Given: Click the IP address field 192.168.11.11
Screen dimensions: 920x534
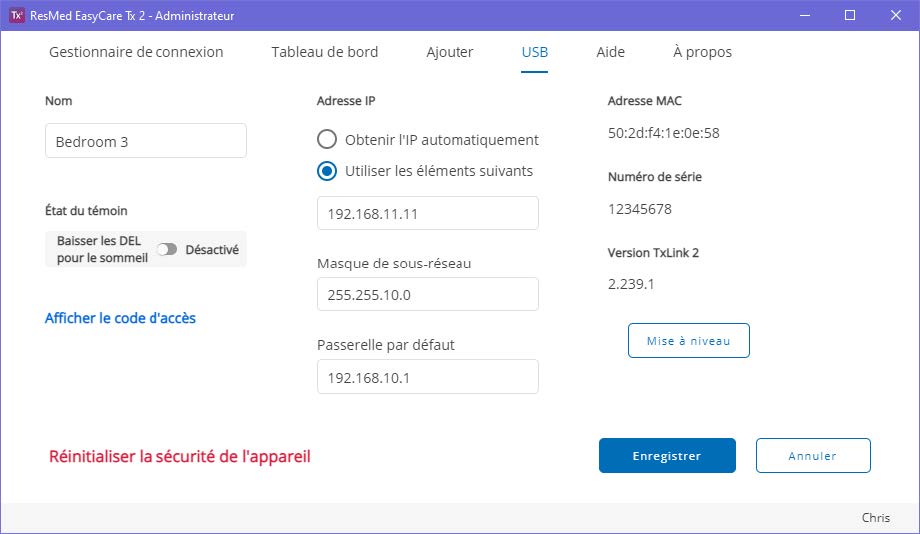Looking at the screenshot, I should click(x=428, y=213).
